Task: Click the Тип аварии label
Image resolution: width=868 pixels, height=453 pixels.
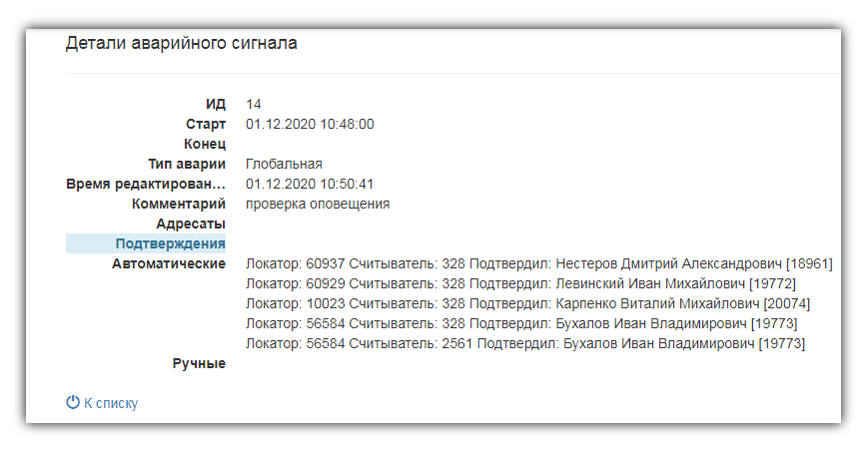Action: click(x=187, y=165)
